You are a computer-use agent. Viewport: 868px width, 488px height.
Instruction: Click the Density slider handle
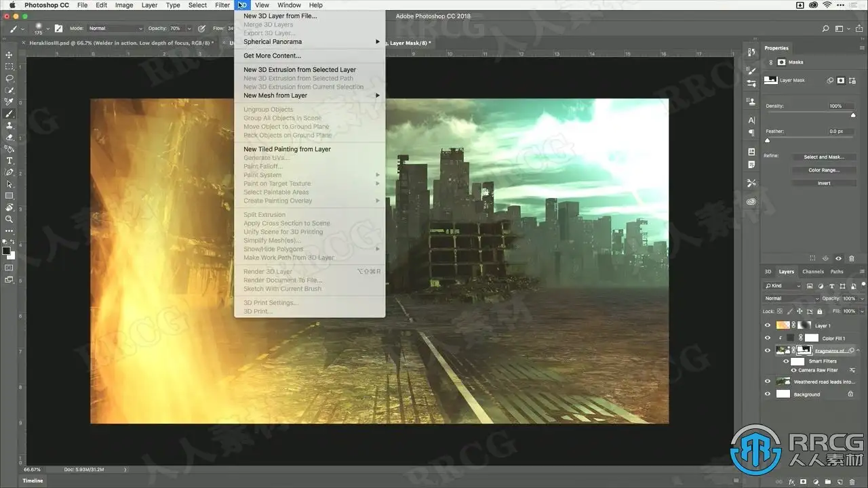853,116
